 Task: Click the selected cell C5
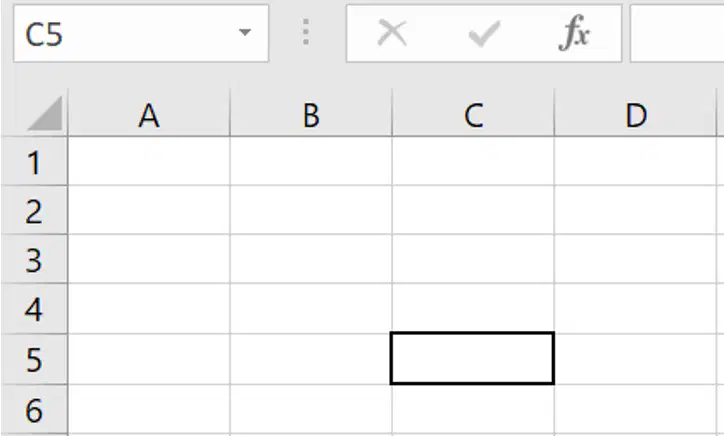(473, 358)
